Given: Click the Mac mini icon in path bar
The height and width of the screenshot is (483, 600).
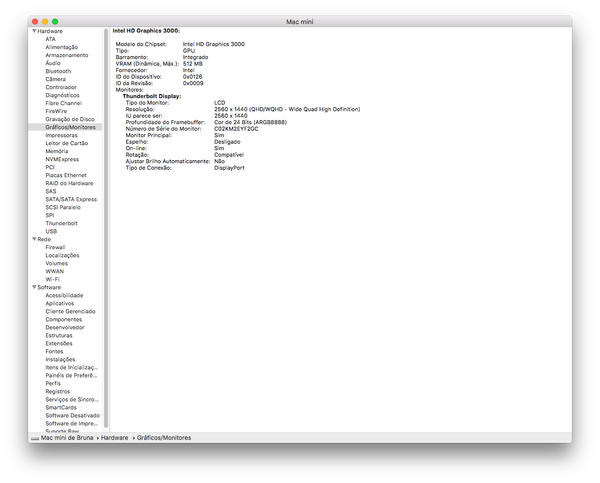Looking at the screenshot, I should pos(35,438).
